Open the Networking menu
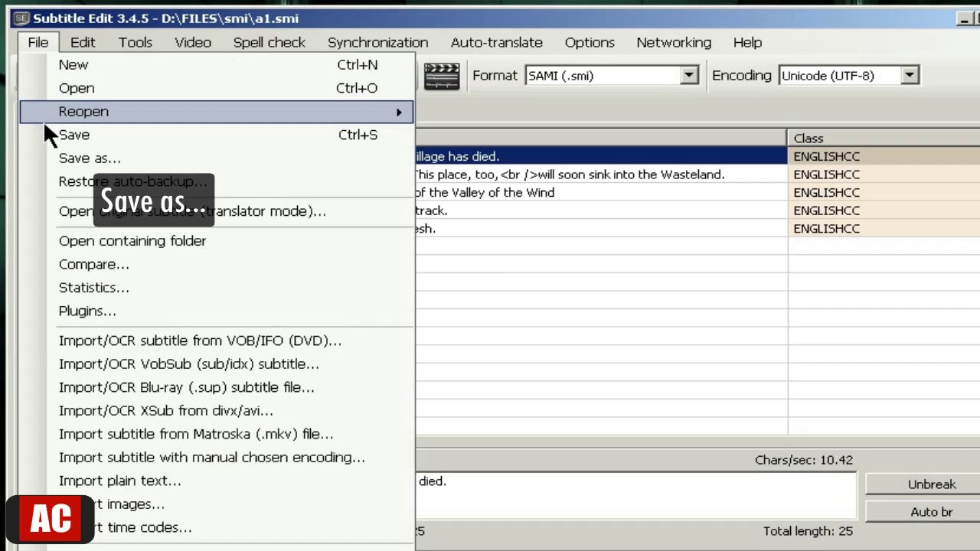 click(x=674, y=42)
